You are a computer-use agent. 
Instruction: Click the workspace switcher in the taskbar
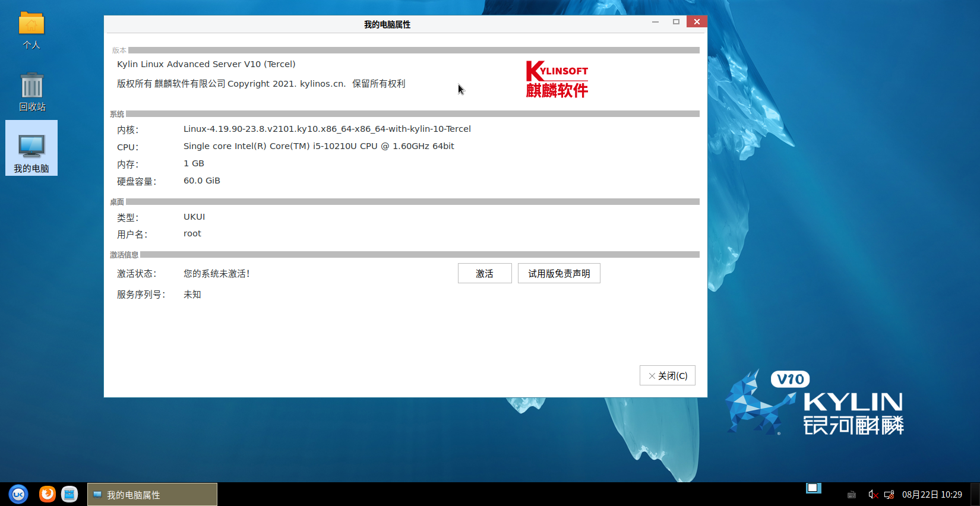[813, 488]
